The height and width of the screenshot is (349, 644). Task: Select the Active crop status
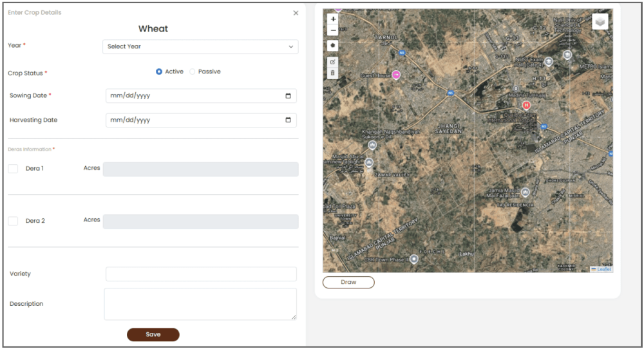coord(159,71)
